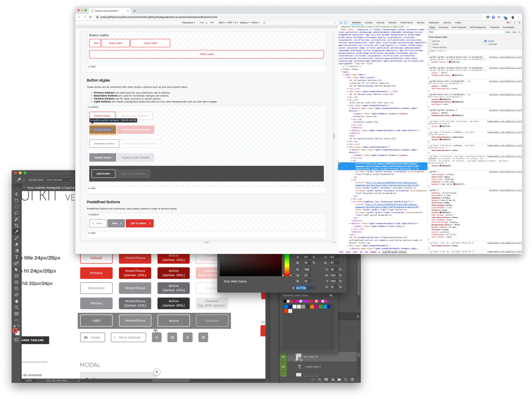Delete layer using the trash icon
The height and width of the screenshot is (399, 532).
[352, 379]
